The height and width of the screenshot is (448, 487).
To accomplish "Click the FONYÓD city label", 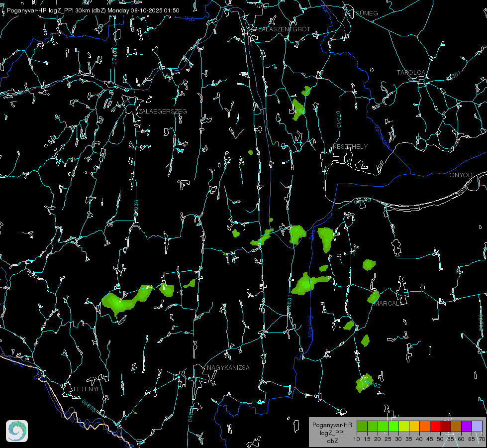I will click(459, 175).
